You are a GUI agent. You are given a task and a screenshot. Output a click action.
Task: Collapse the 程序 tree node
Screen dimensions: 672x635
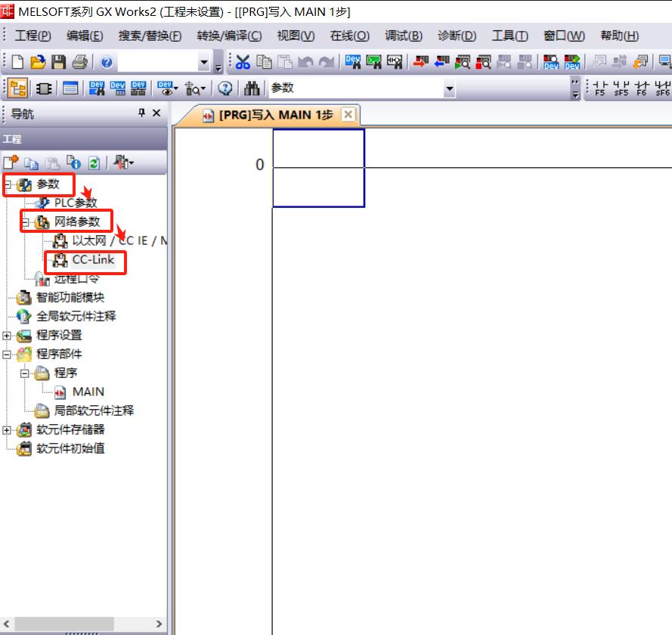point(25,373)
